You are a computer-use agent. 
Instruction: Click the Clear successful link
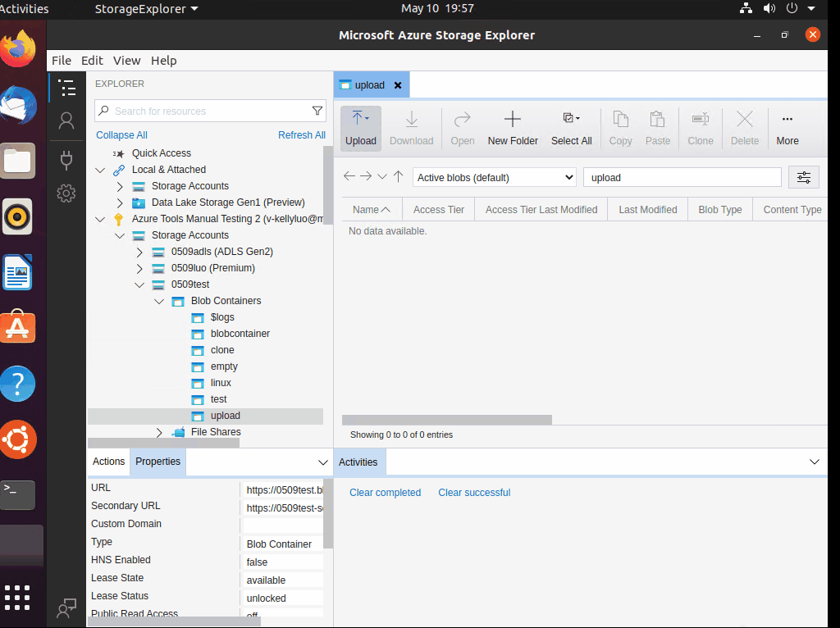click(x=474, y=493)
